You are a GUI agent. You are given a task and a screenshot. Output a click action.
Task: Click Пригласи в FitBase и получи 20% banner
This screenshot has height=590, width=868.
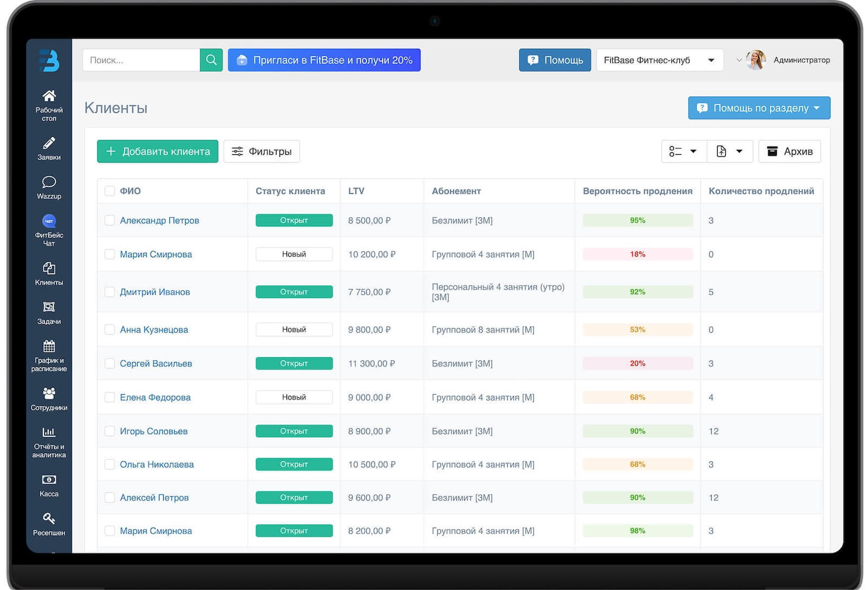click(x=324, y=60)
